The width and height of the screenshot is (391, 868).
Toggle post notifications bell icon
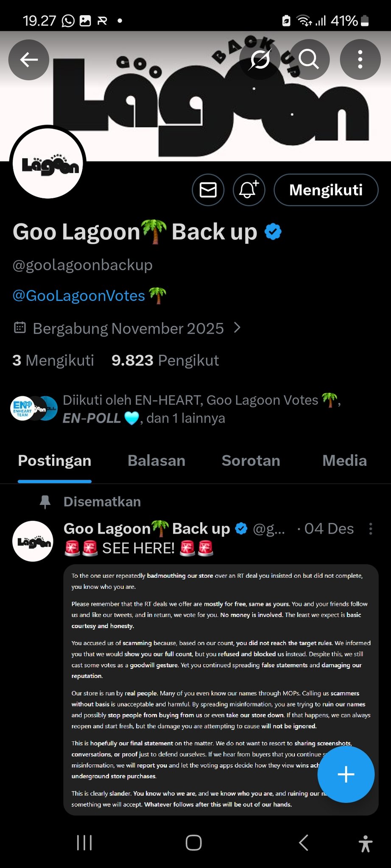[249, 190]
